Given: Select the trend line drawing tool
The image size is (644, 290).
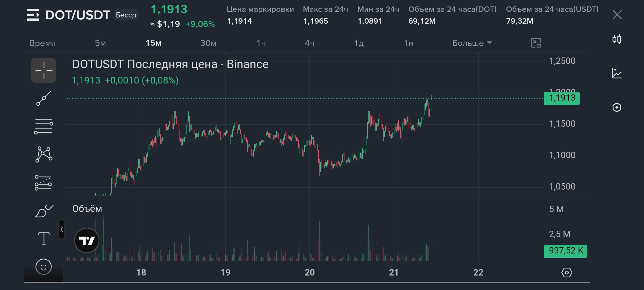Looking at the screenshot, I should [x=43, y=98].
